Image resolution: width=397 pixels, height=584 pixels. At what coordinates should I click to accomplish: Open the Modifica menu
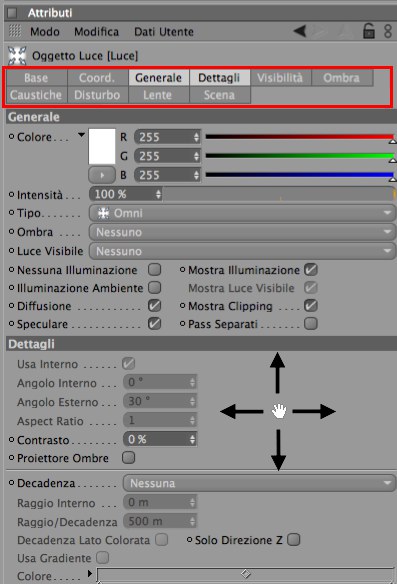(96, 32)
